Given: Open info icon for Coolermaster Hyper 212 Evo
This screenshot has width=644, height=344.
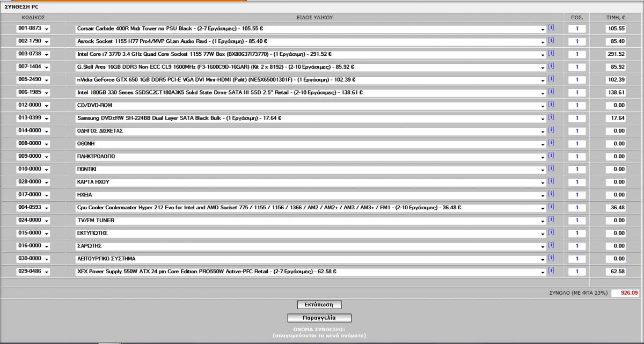Looking at the screenshot, I should pos(551,207).
